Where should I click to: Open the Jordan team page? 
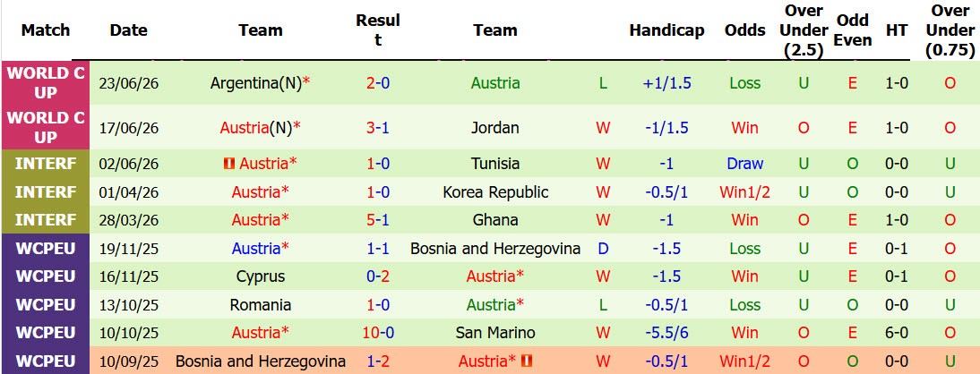495,128
